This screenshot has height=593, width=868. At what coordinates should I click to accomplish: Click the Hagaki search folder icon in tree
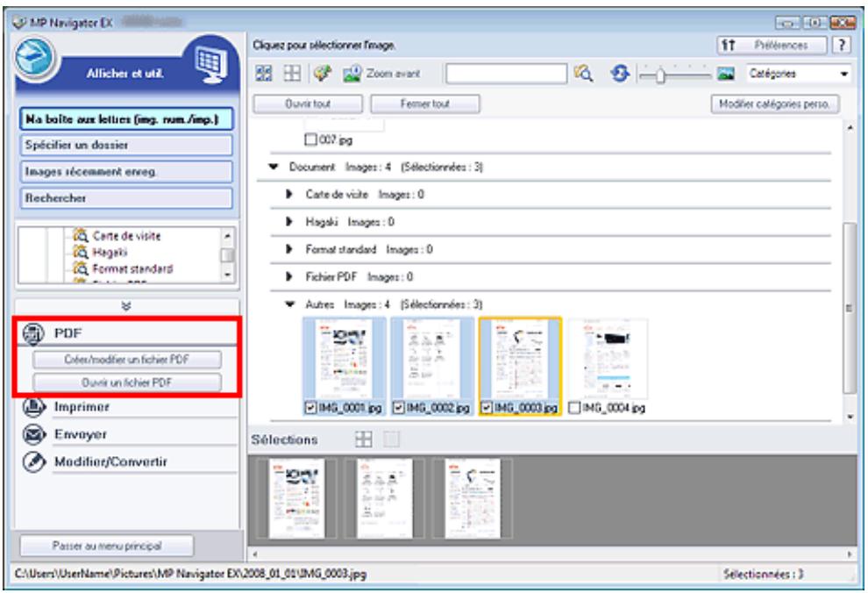point(81,253)
